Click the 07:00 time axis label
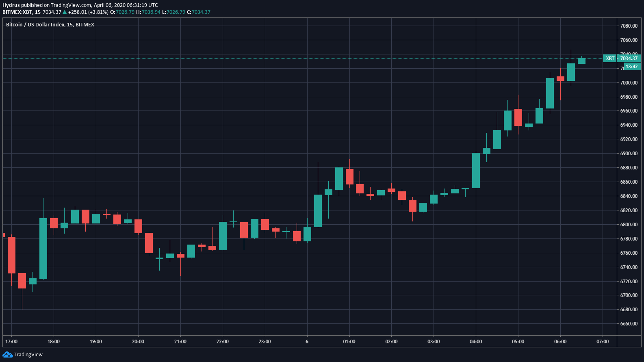The height and width of the screenshot is (362, 644). 602,342
